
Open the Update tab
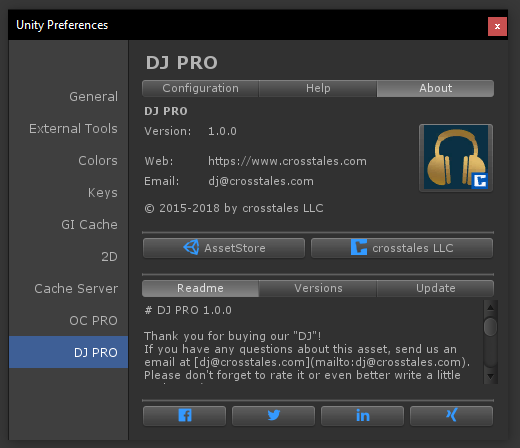point(435,288)
